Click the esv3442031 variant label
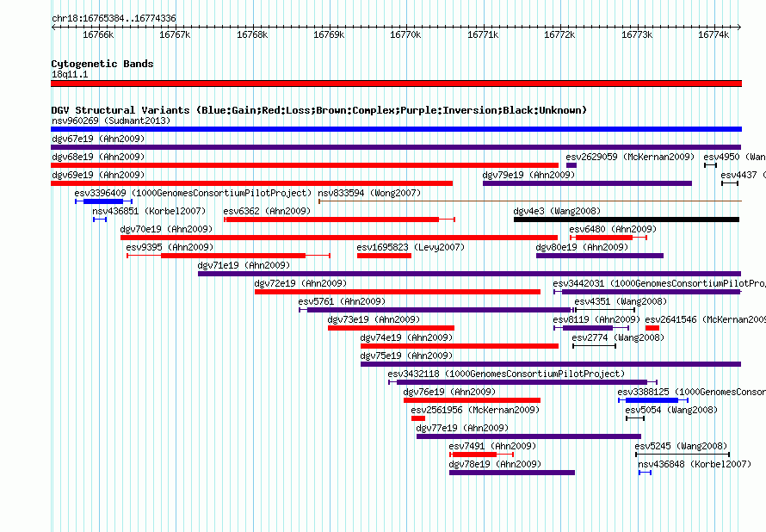This screenshot has width=766, height=532. tap(659, 283)
